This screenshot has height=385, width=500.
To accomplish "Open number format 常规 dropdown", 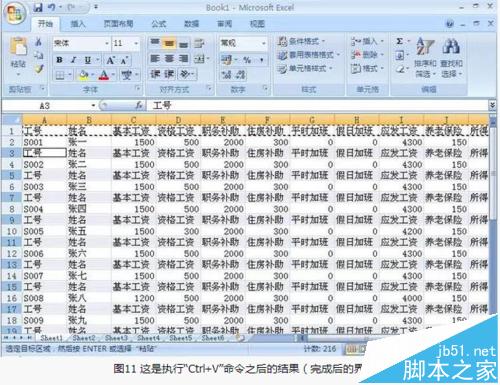I will coord(263,43).
